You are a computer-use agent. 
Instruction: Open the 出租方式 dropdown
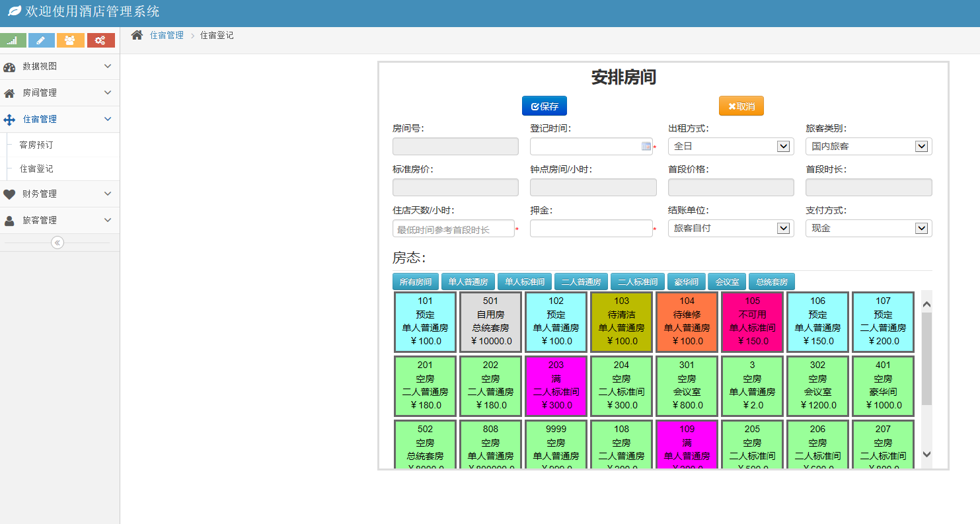[x=731, y=147]
